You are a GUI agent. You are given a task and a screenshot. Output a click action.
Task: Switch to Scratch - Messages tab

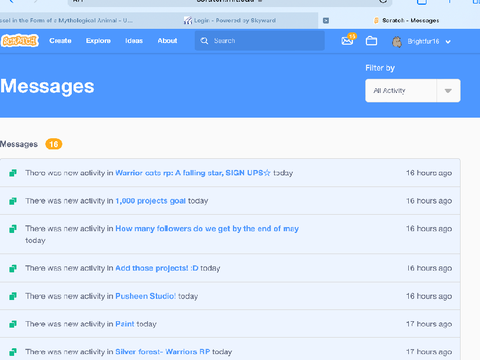coord(406,20)
